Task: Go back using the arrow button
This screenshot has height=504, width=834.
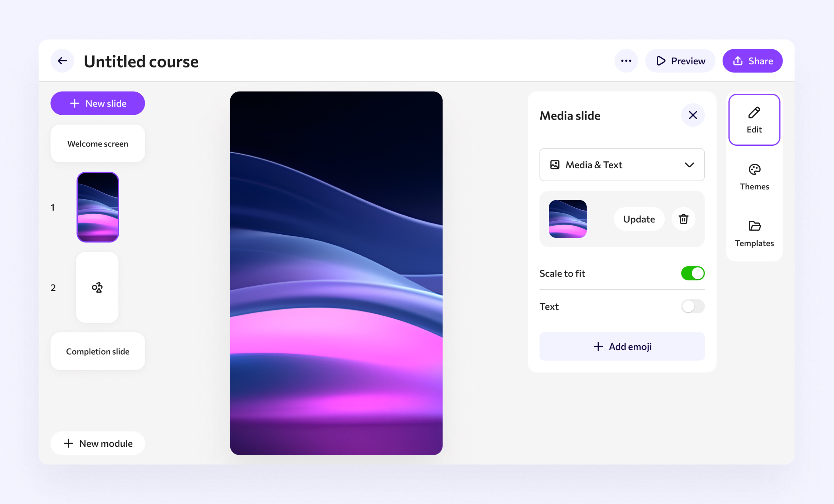Action: tap(62, 61)
